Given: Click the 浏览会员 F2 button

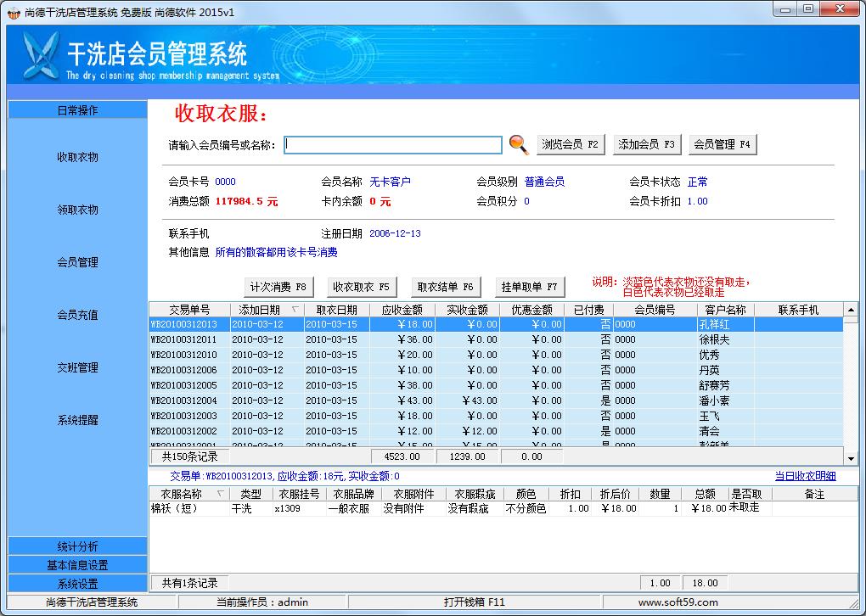Looking at the screenshot, I should click(571, 144).
